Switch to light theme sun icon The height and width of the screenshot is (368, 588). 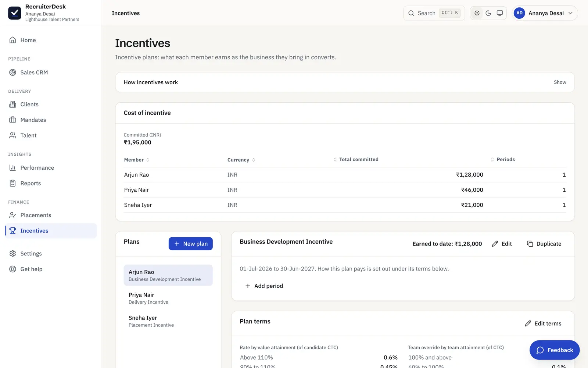[477, 13]
